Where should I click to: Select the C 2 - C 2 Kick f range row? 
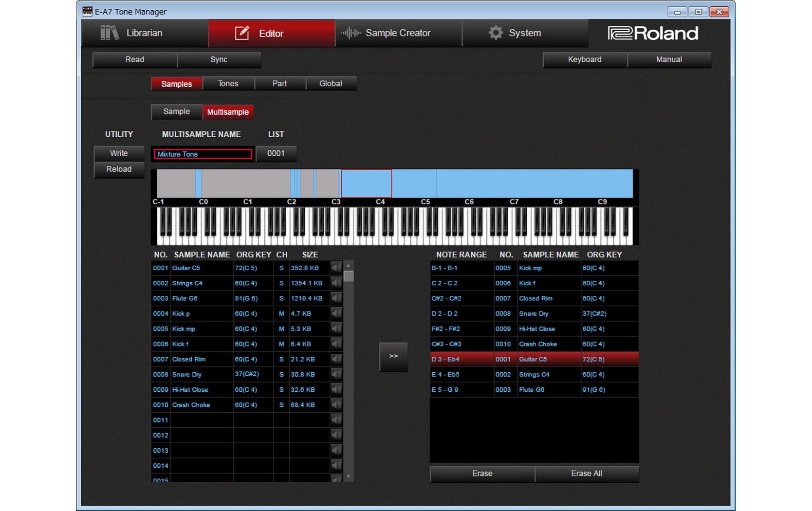pos(534,283)
